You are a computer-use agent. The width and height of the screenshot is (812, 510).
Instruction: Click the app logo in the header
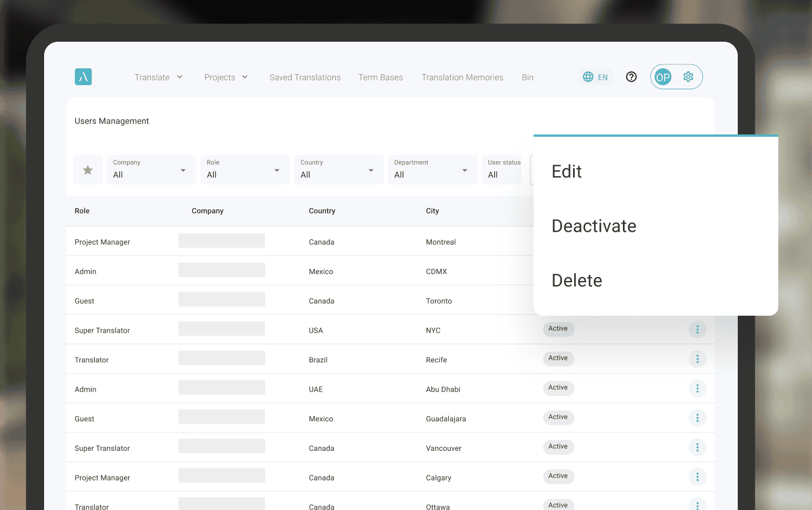[x=83, y=77]
